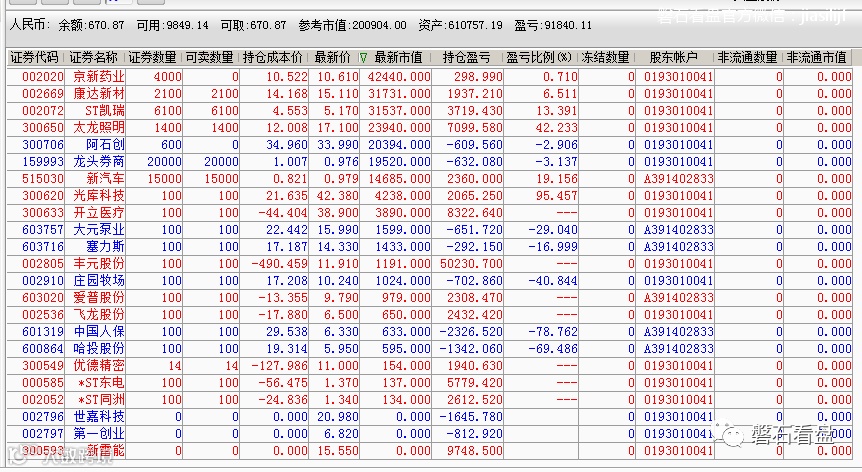Sort by 持仓盈亏 column header
This screenshot has height=472, width=862.
466,57
